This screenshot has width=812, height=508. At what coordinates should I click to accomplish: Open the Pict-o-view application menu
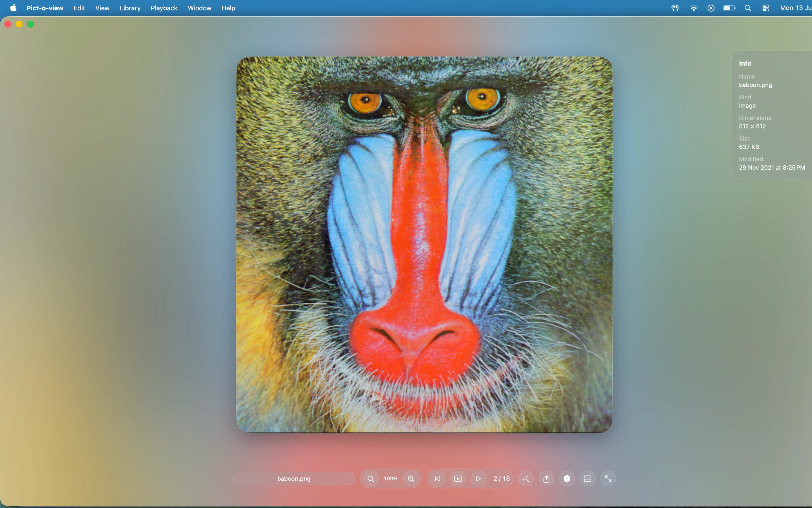[45, 8]
